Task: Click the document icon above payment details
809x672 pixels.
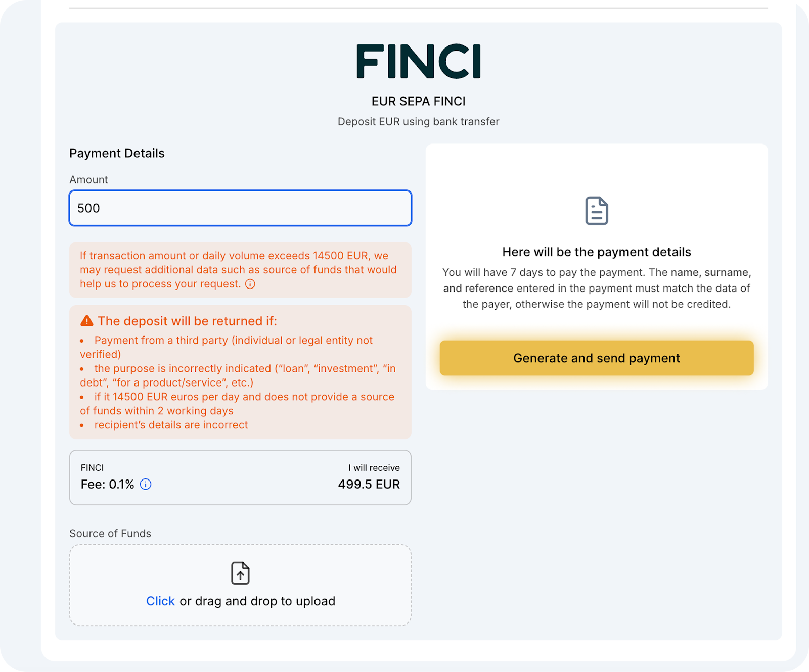Action: [597, 211]
